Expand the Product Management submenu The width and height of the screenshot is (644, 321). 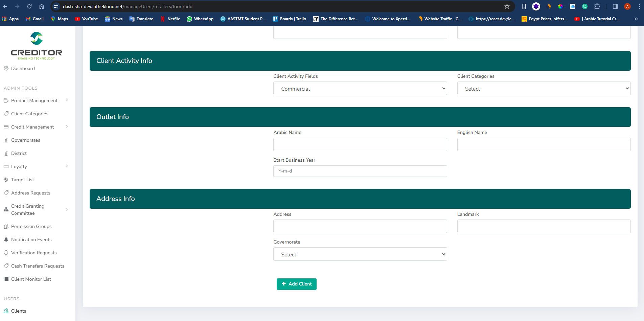(67, 100)
